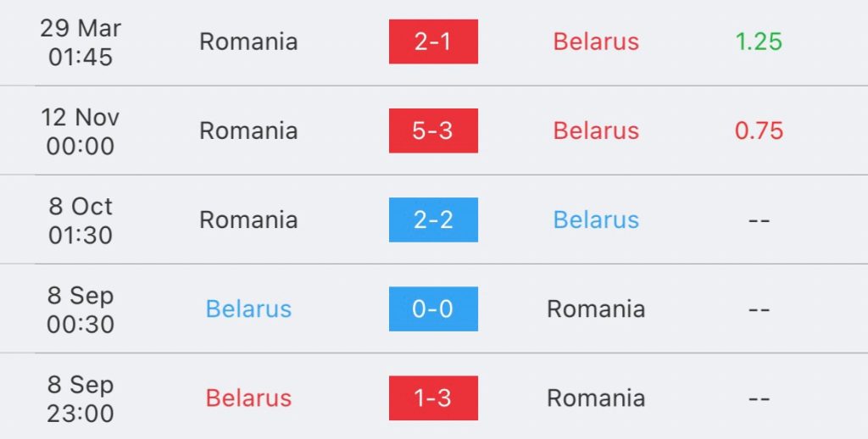The width and height of the screenshot is (868, 439).
Task: Click blue Belarus in the 0-0 match
Action: click(248, 308)
